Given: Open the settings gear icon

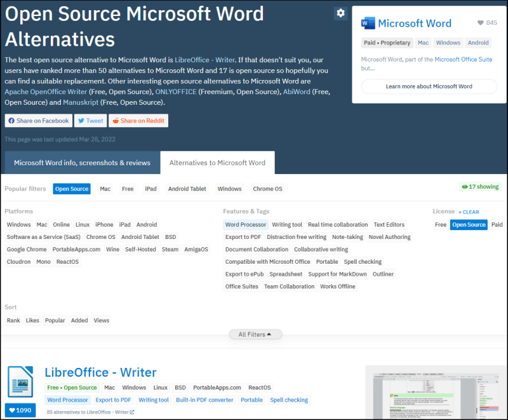Looking at the screenshot, I should [x=340, y=13].
